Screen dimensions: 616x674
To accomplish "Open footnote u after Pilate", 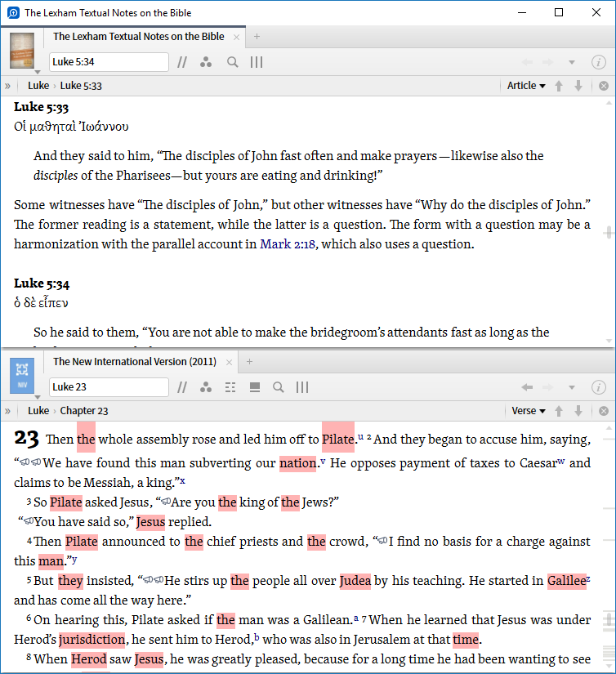I will click(x=360, y=437).
